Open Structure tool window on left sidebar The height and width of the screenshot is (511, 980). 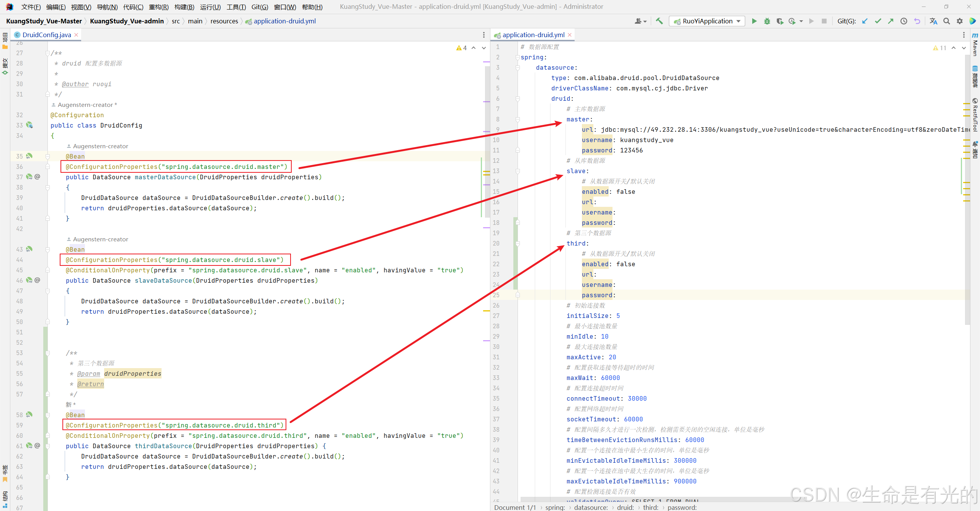pos(5,499)
